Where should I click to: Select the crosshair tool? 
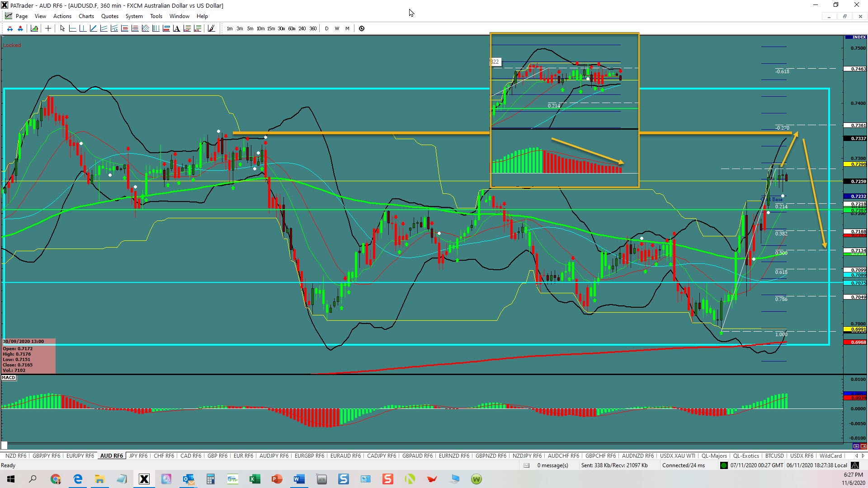point(48,28)
